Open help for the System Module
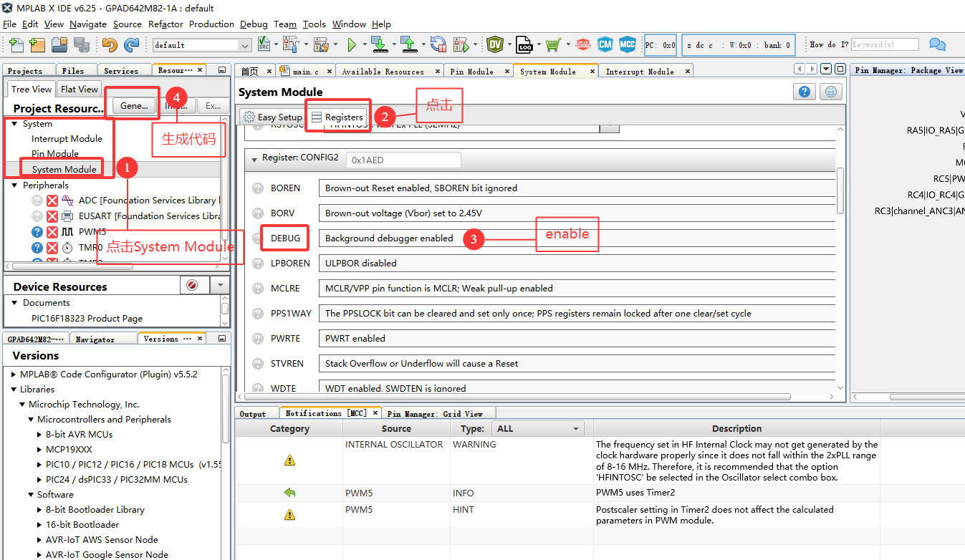Viewport: 965px width, 560px height. (805, 92)
